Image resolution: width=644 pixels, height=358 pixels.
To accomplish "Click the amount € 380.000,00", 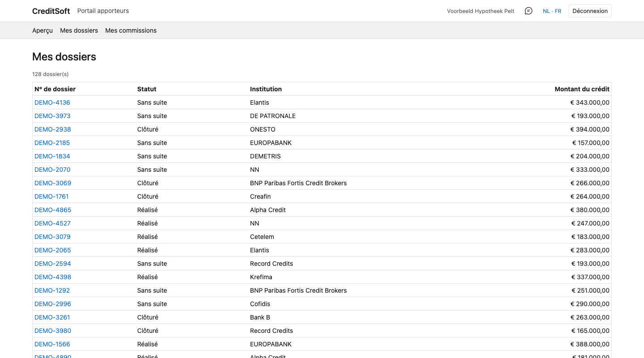I will 590,210.
